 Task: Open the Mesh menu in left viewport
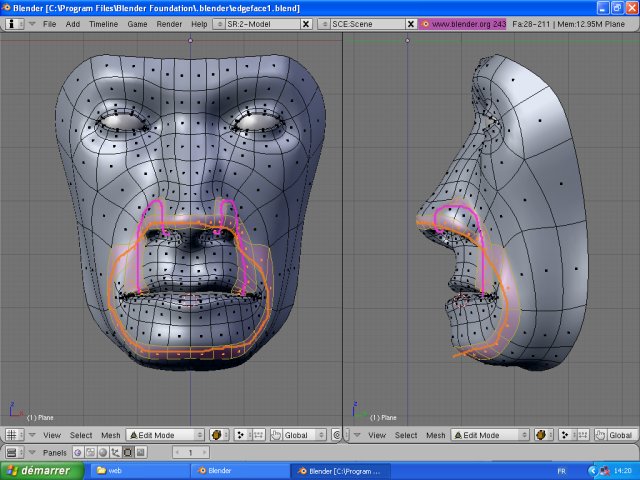click(x=110, y=435)
